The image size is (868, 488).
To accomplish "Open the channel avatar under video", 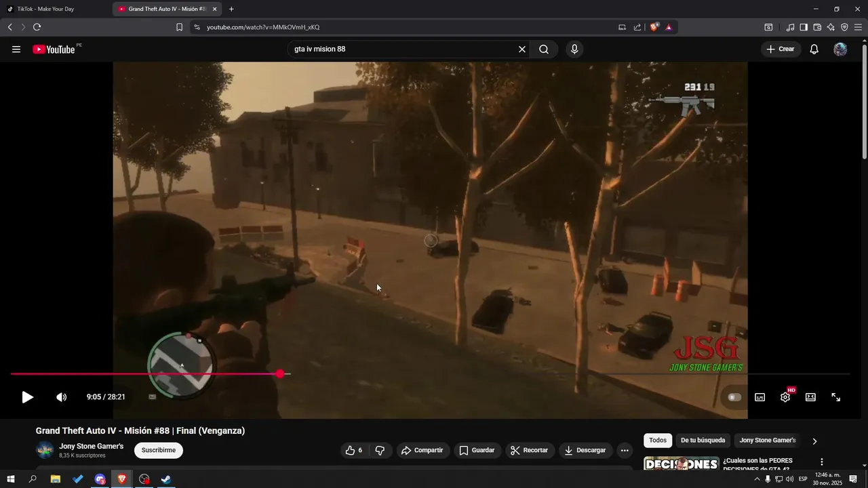I will [x=45, y=450].
